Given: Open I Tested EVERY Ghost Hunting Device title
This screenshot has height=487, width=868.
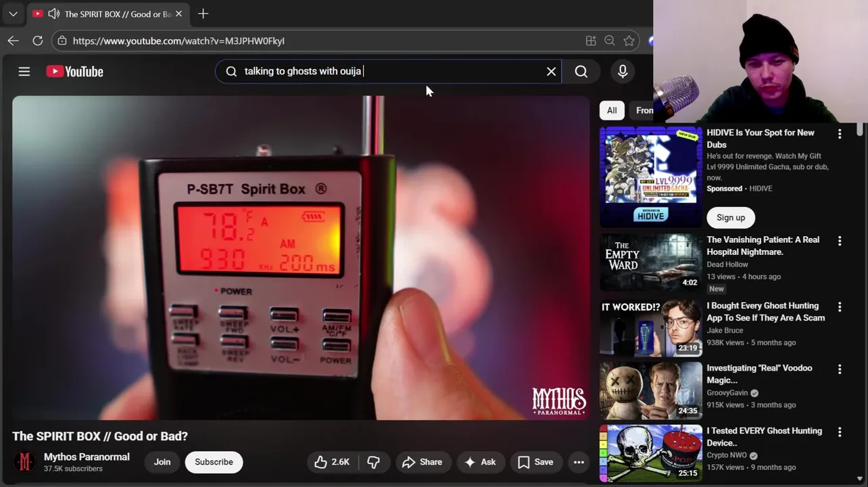Looking at the screenshot, I should click(x=764, y=437).
